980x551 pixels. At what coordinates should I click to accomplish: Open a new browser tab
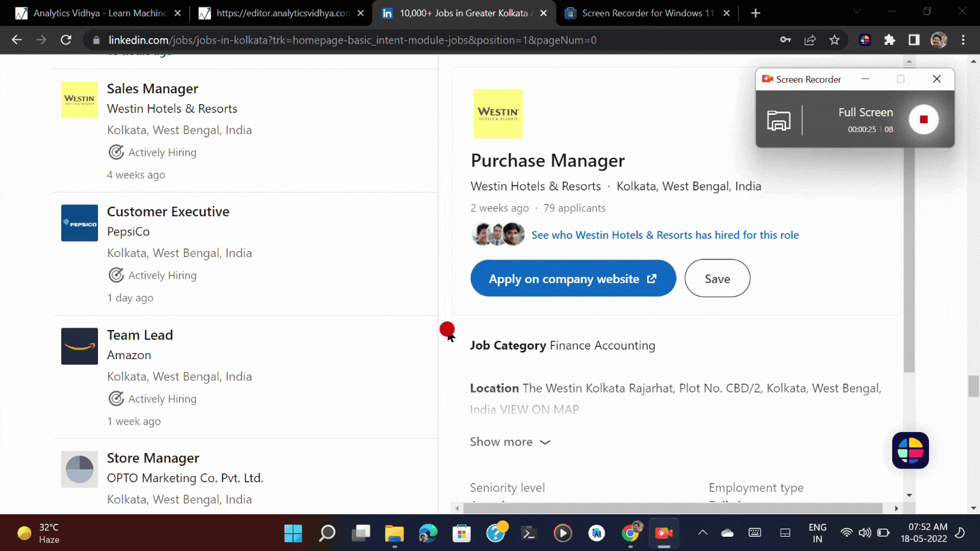pyautogui.click(x=755, y=13)
